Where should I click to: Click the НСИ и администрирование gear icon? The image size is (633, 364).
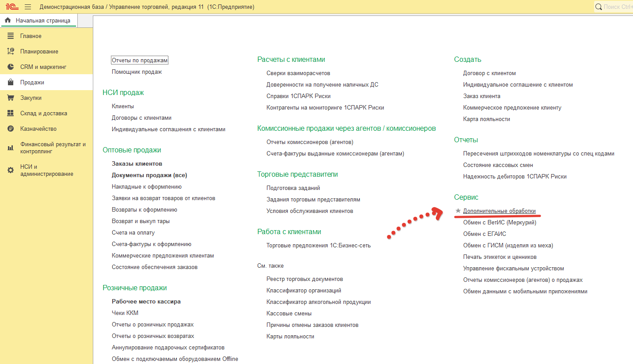pyautogui.click(x=11, y=170)
